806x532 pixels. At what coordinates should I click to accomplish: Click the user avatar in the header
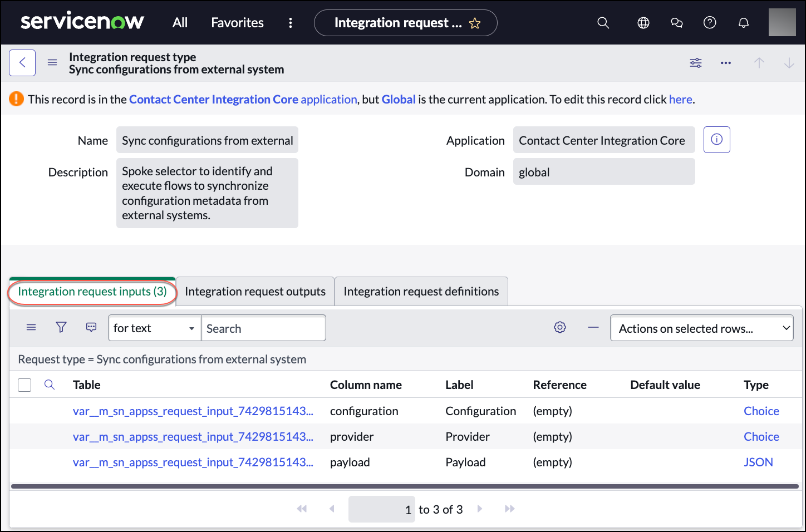coord(782,22)
